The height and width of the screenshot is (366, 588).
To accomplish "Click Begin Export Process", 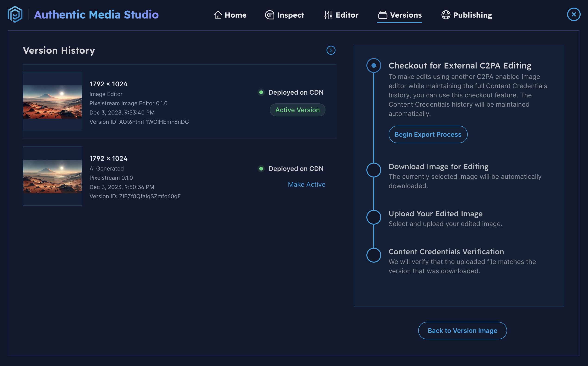I will pyautogui.click(x=428, y=134).
